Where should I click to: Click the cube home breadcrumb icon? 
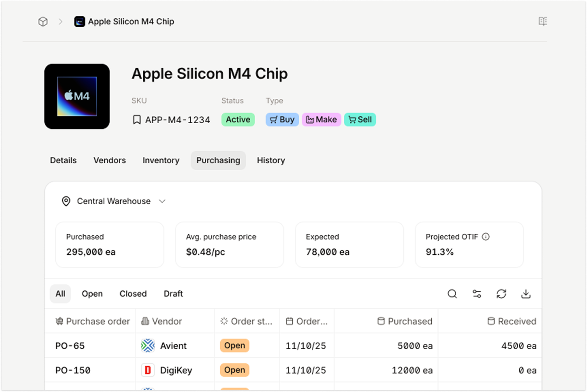[43, 22]
